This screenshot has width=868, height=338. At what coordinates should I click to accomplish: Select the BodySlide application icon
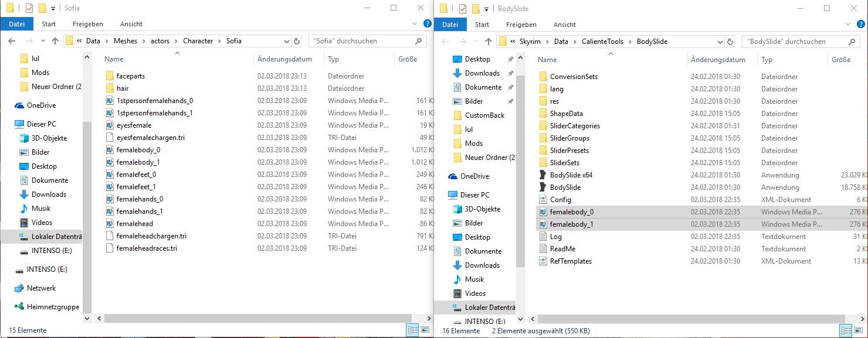click(543, 187)
